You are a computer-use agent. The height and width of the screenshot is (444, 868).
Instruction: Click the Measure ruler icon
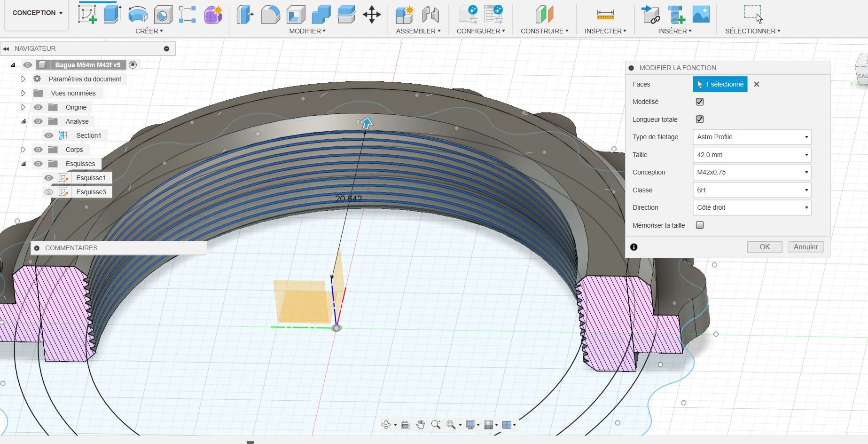(x=605, y=15)
